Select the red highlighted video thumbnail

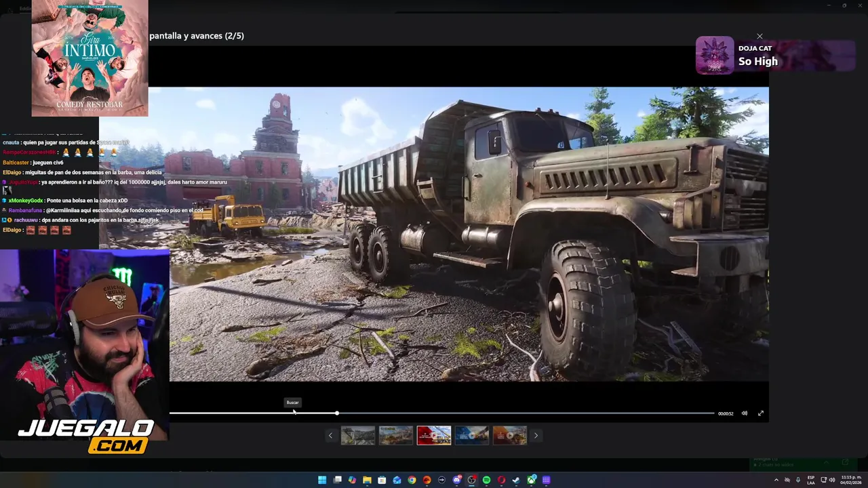coord(434,435)
